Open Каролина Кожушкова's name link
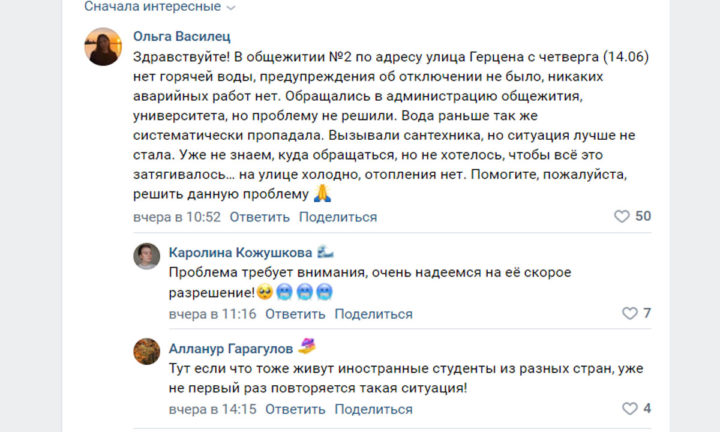720x432 pixels. tap(241, 252)
